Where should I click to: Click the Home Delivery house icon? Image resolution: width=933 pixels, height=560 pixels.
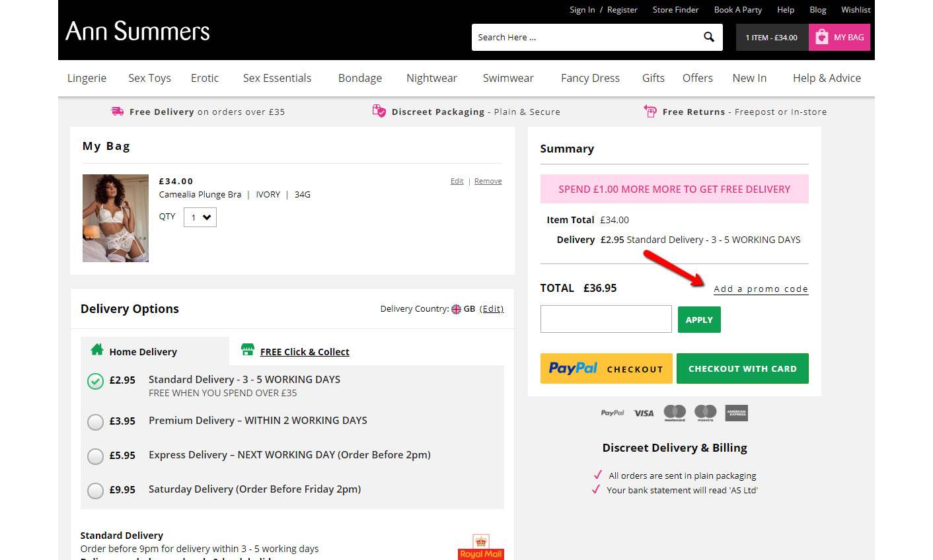pyautogui.click(x=97, y=349)
